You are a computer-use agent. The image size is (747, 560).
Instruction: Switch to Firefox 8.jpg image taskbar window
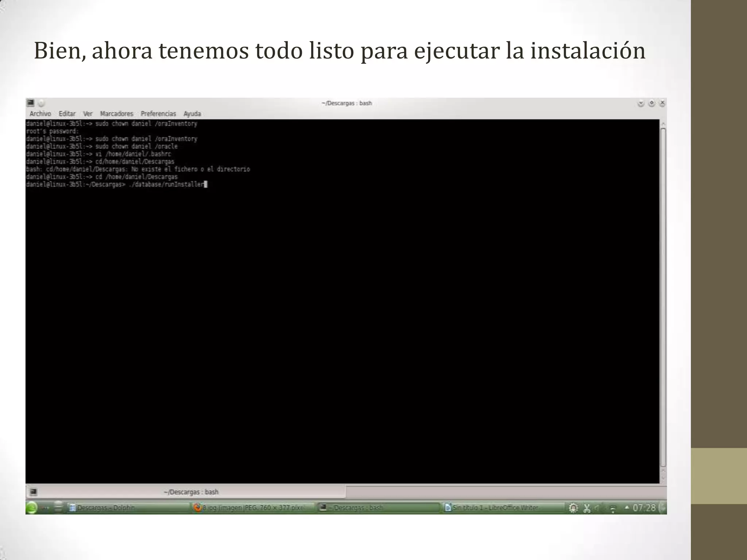tap(253, 508)
